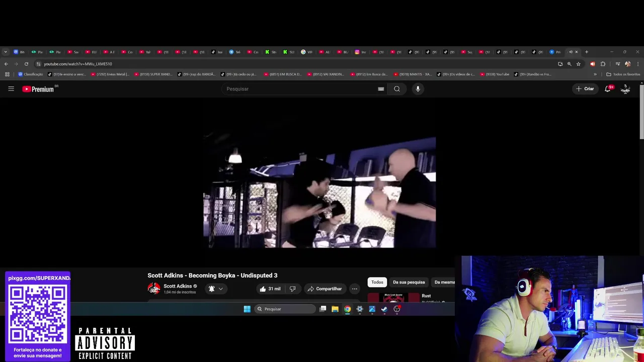Open the three-dot more actions menu

point(354,289)
